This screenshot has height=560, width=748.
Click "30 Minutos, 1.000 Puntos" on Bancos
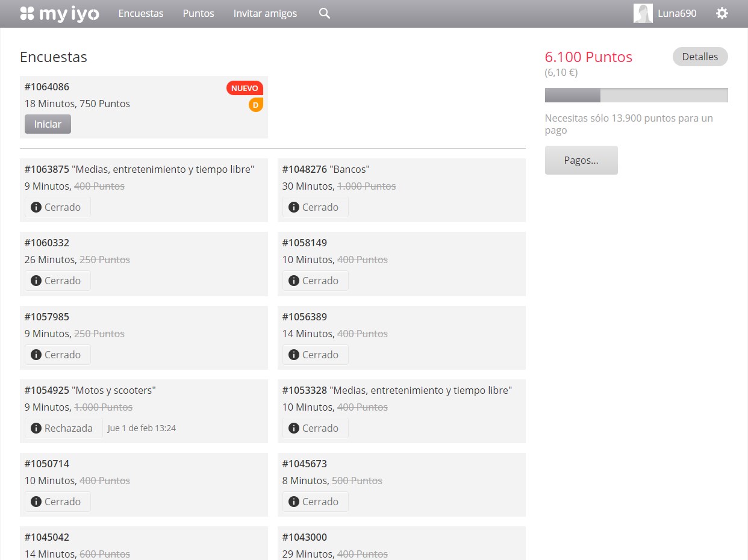coord(339,186)
